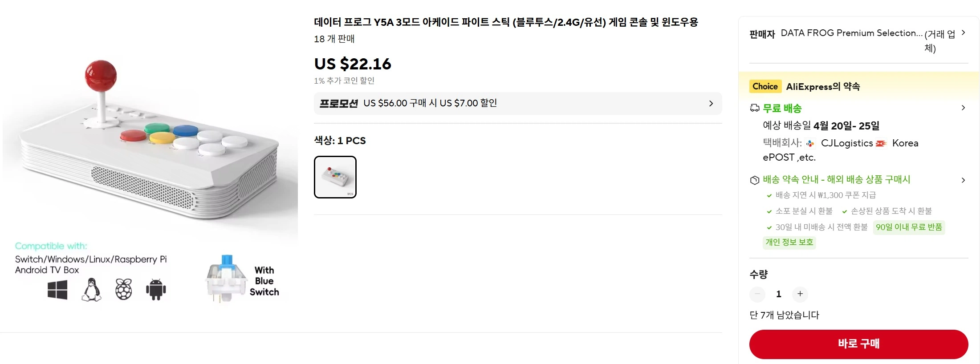Click the Choice badge
This screenshot has width=980, height=364.
tap(765, 86)
